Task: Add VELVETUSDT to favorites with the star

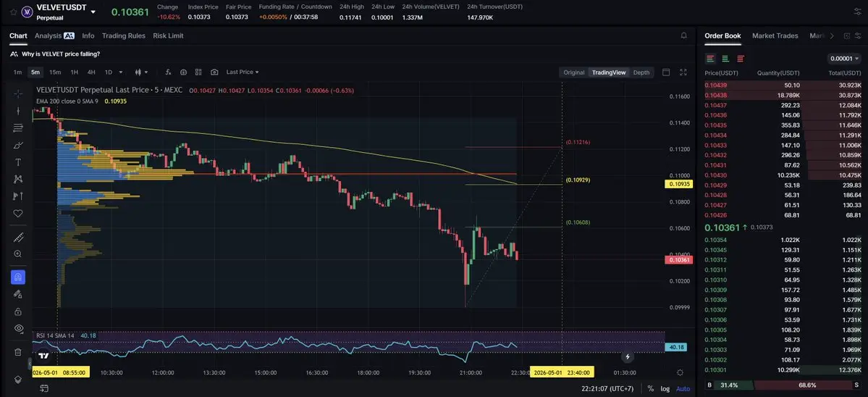Action: point(13,12)
